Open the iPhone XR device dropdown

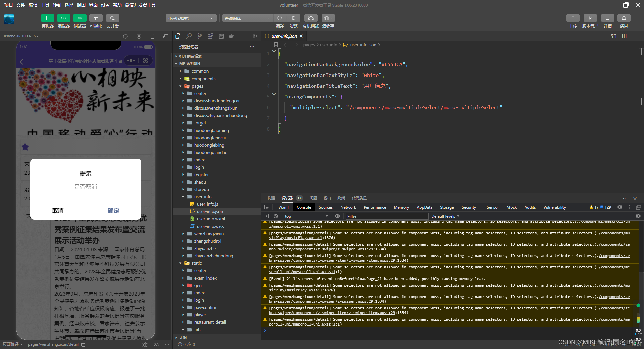(x=21, y=36)
